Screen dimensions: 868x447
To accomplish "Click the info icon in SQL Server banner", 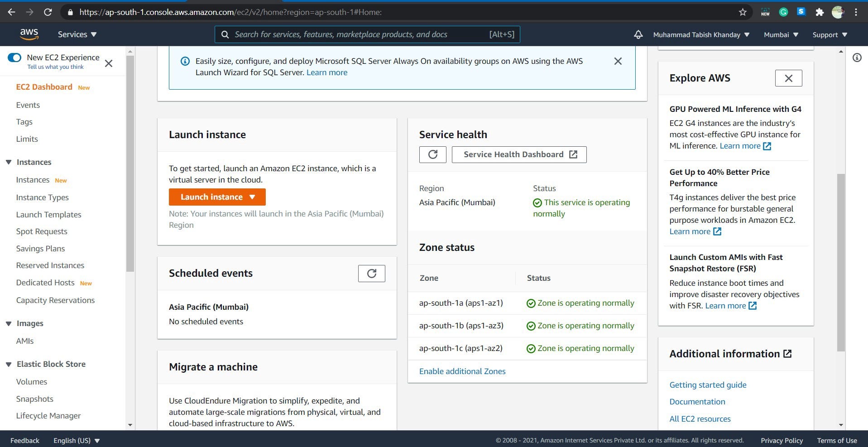I will pyautogui.click(x=185, y=61).
